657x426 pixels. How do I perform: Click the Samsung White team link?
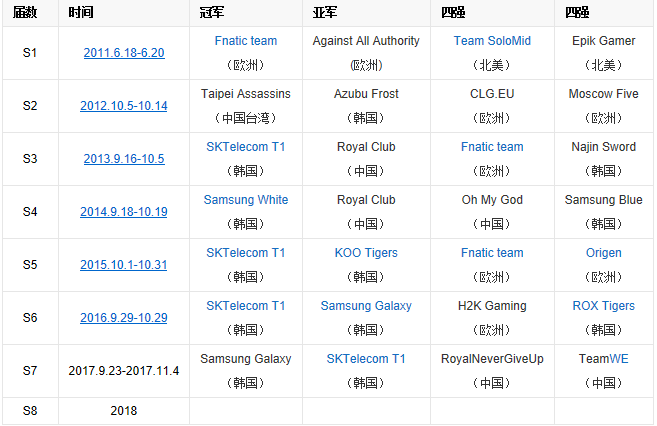click(245, 200)
